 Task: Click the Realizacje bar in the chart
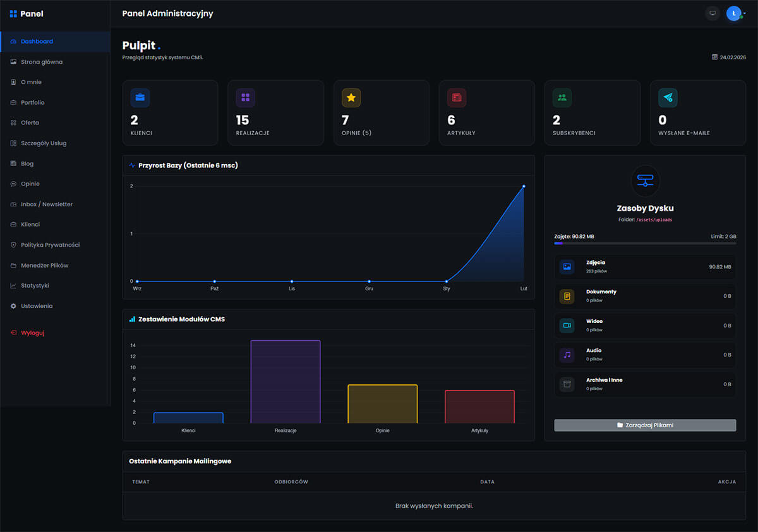click(286, 382)
